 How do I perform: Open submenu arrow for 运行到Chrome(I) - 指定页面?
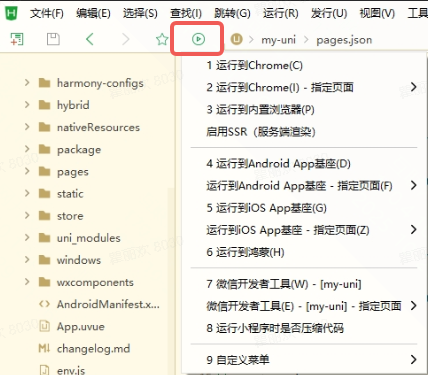413,87
